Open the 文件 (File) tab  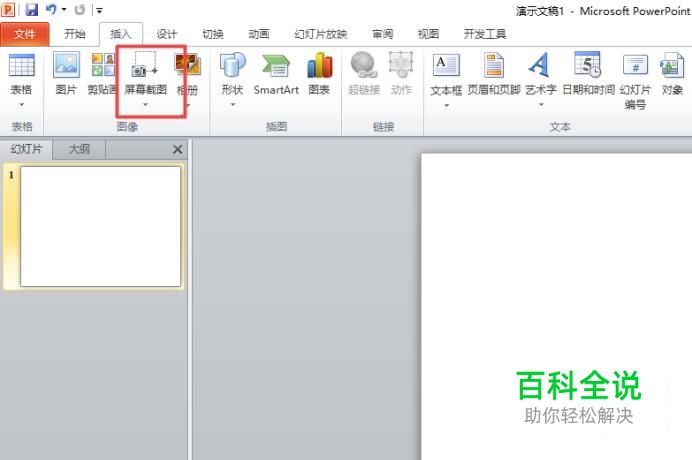25,34
